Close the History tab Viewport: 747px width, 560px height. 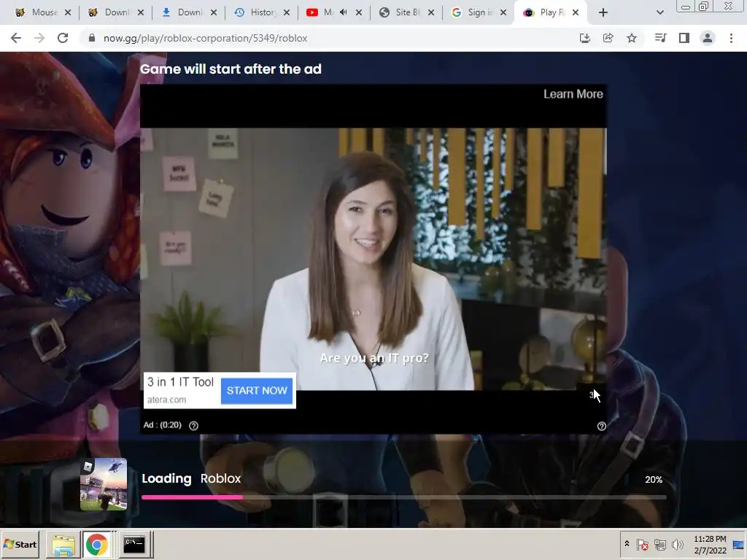[x=286, y=12]
